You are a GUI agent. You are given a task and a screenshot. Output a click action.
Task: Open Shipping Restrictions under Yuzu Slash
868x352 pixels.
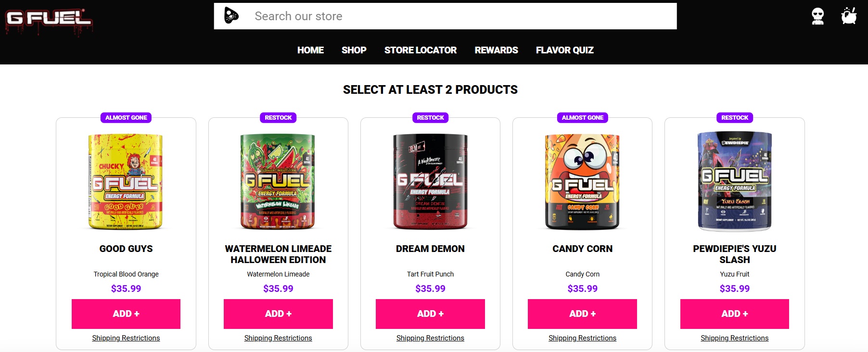tap(734, 338)
